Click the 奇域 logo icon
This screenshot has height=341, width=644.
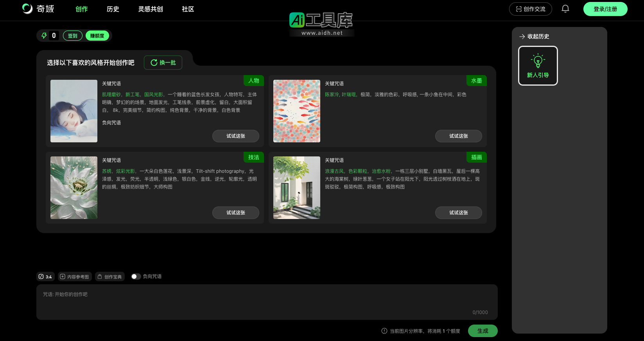27,9
